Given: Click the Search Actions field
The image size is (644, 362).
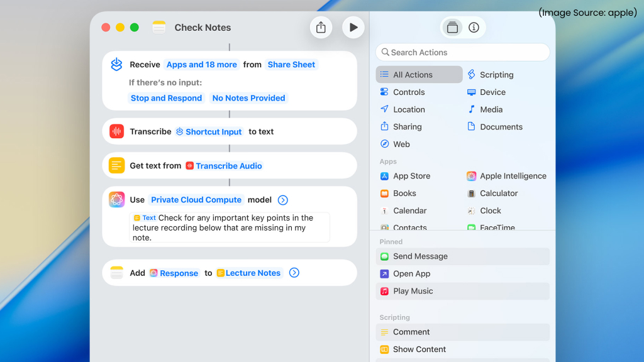Looking at the screenshot, I should pyautogui.click(x=462, y=52).
